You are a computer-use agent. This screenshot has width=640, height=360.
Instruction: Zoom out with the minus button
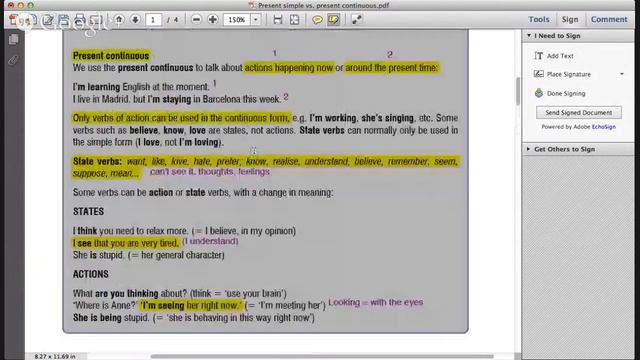[196, 19]
